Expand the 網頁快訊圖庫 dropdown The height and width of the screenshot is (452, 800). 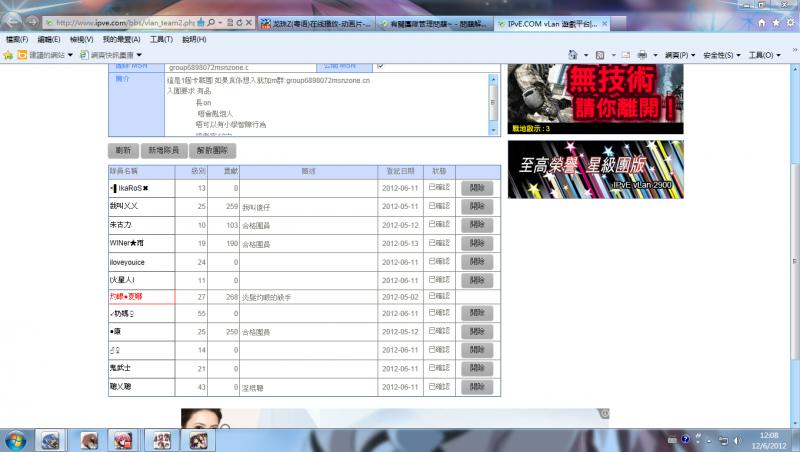tap(139, 55)
